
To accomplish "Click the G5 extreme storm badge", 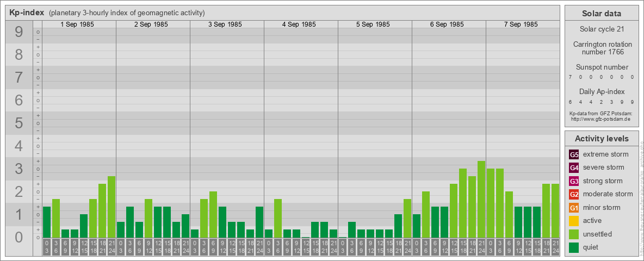I will (x=574, y=155).
